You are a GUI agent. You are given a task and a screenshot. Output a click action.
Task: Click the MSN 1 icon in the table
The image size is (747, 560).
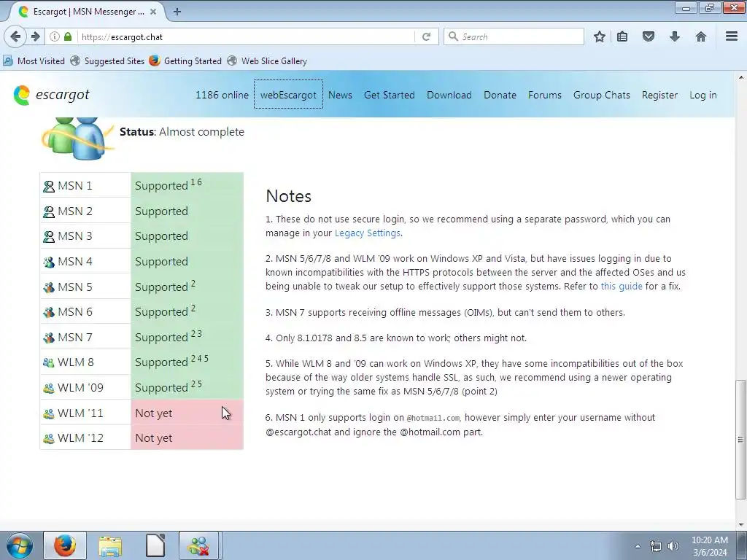(49, 186)
